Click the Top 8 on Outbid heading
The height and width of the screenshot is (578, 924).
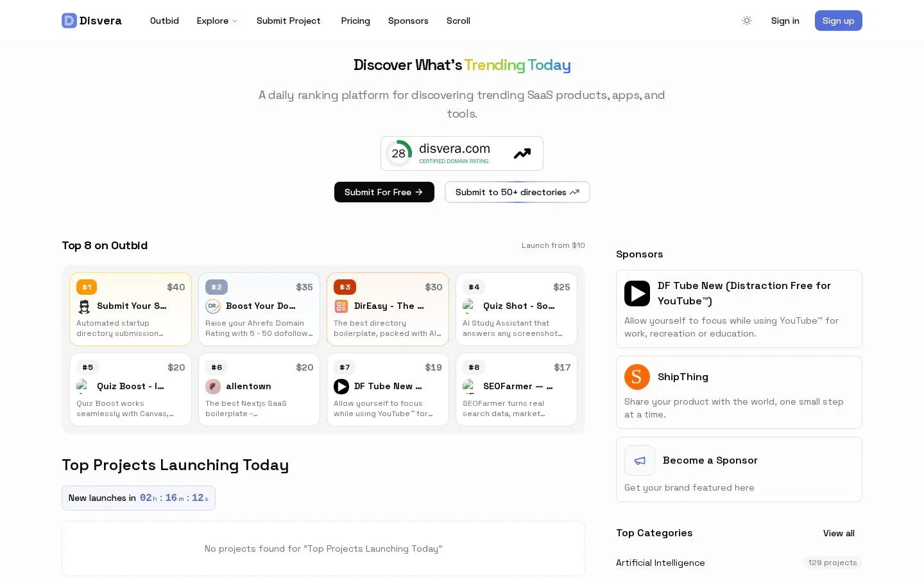tap(105, 245)
